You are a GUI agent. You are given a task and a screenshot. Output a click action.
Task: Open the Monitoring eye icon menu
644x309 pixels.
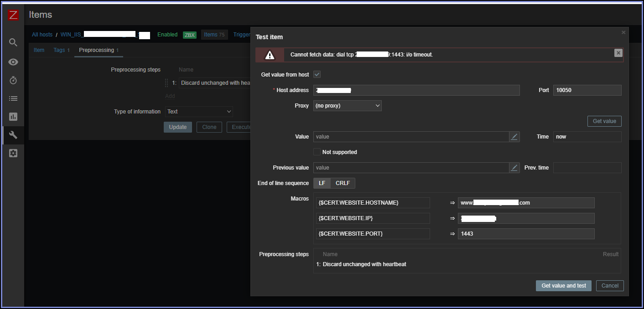[13, 62]
